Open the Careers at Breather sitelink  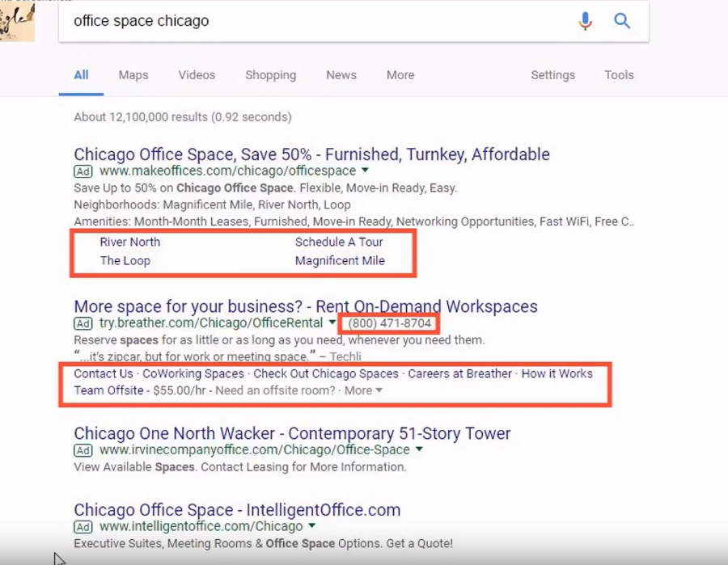460,373
